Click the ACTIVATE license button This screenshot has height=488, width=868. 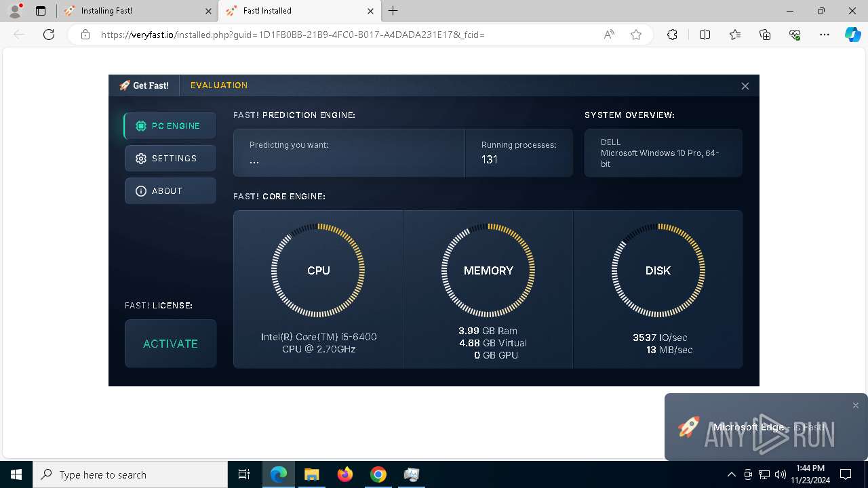click(170, 344)
